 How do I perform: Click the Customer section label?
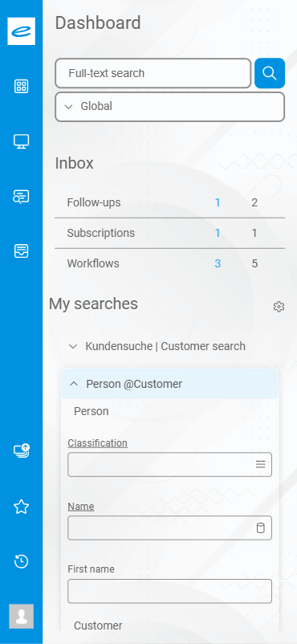(x=98, y=626)
